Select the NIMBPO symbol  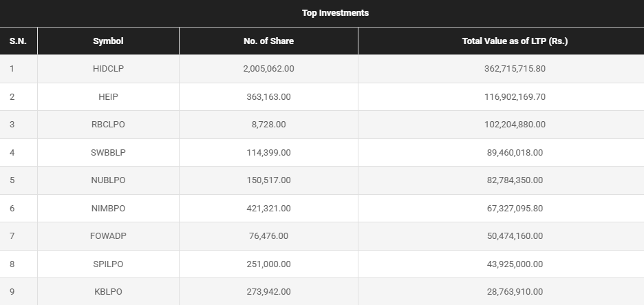[108, 208]
